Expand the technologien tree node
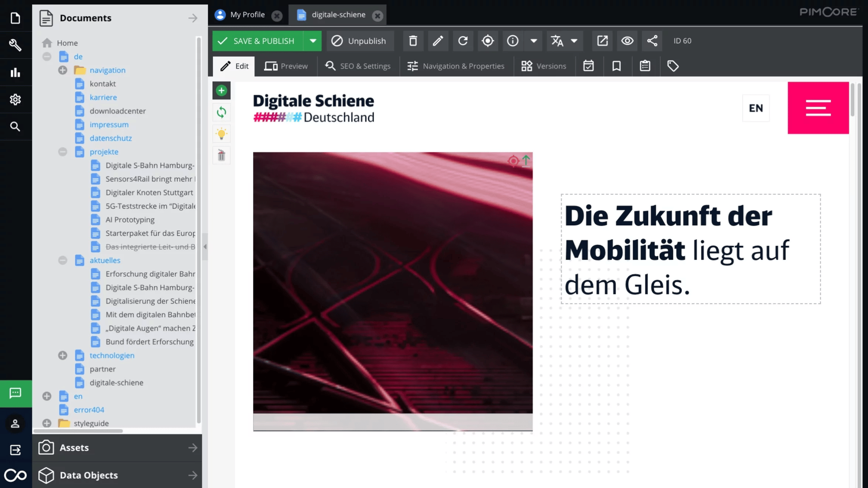The width and height of the screenshot is (868, 488). tap(62, 355)
